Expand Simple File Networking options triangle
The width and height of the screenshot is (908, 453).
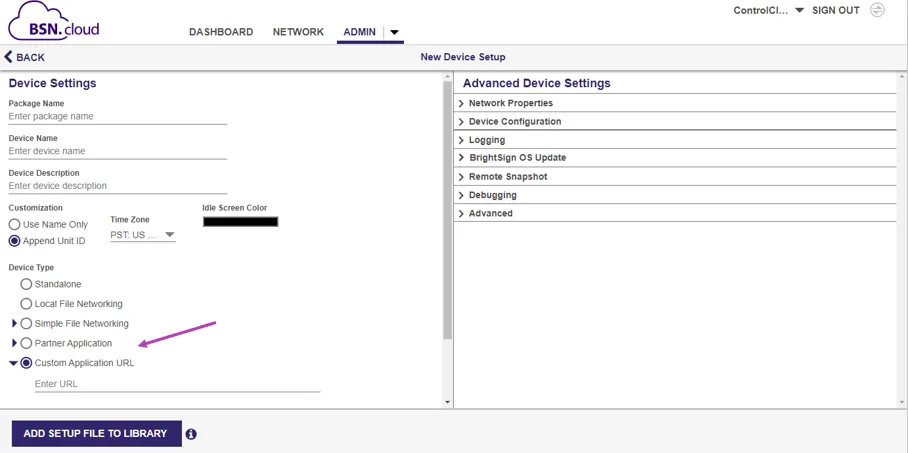click(14, 323)
